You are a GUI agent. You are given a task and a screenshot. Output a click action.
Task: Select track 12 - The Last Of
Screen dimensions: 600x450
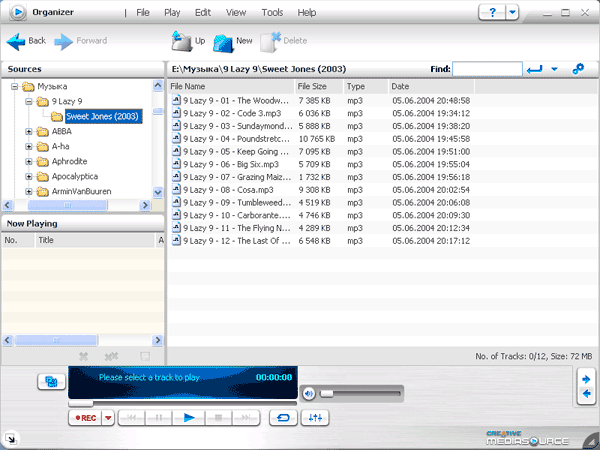pyautogui.click(x=236, y=241)
